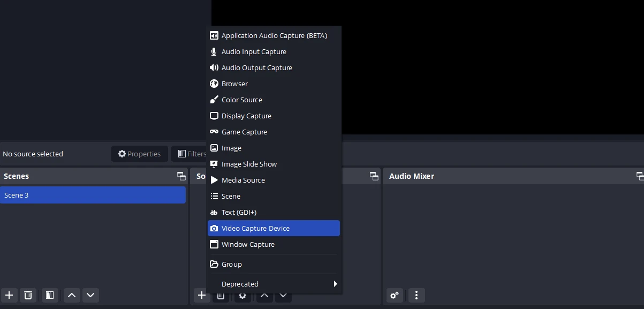Move scene down with the down arrow
Viewport: 644px width, 309px height.
90,295
